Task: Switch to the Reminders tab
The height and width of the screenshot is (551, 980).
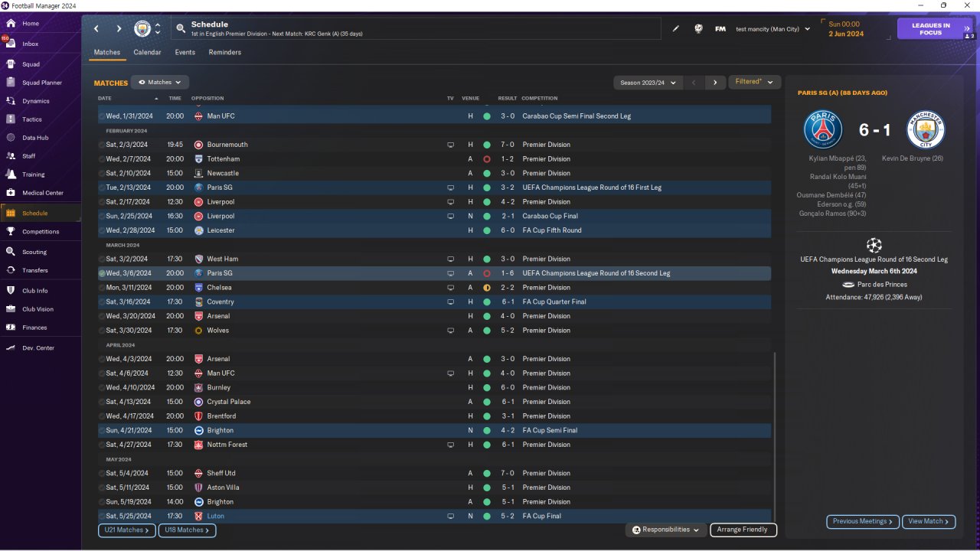Action: coord(225,52)
